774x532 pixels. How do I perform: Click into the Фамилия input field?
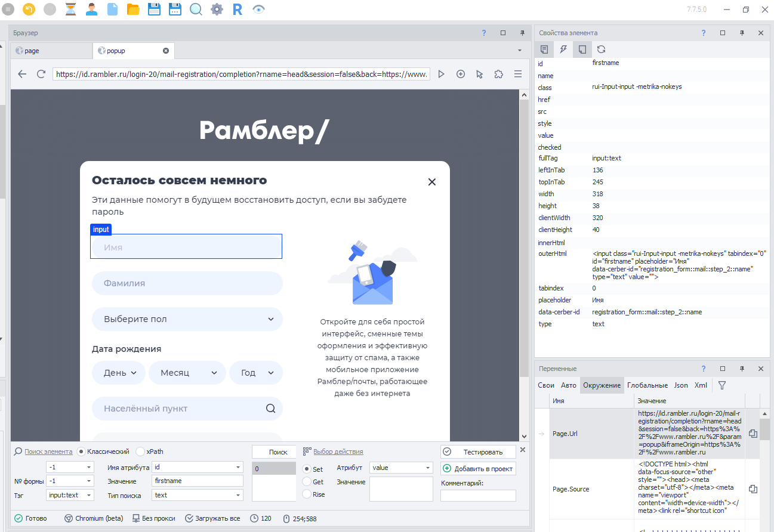coord(187,283)
